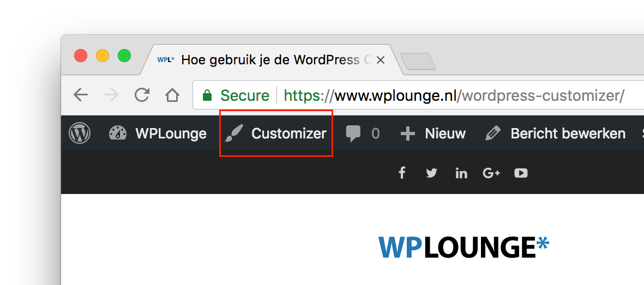Click the pencil icon for Bericht bewerken
Viewport: 644px width, 285px height.
493,134
